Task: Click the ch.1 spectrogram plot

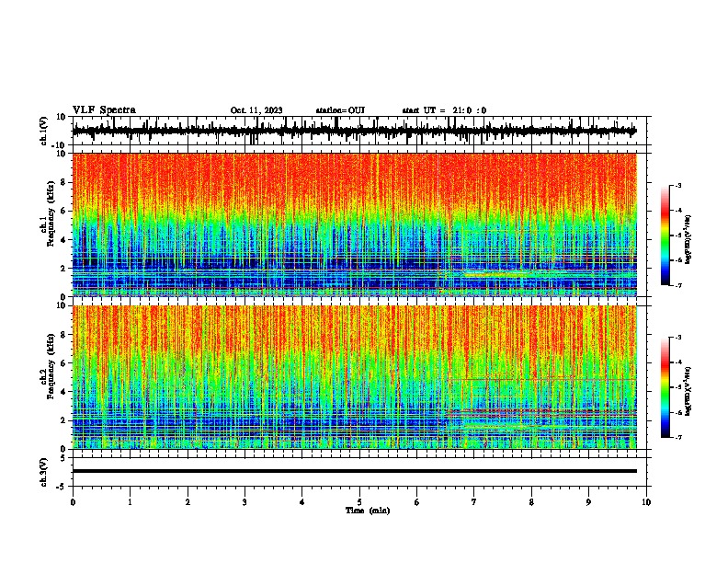Action: point(354,224)
